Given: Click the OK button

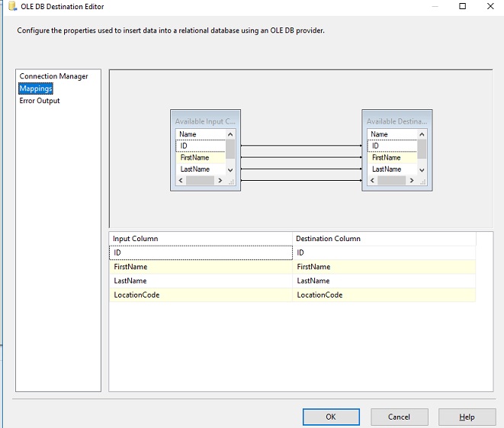Looking at the screenshot, I should coord(331,417).
